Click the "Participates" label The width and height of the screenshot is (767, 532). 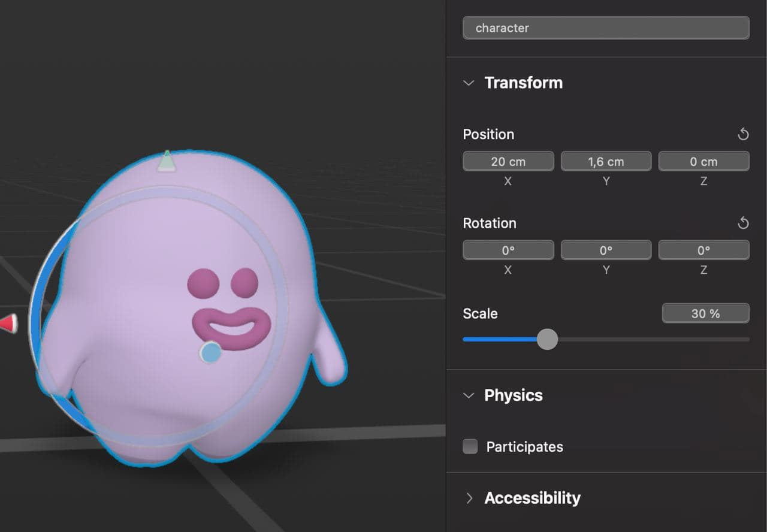(x=524, y=447)
